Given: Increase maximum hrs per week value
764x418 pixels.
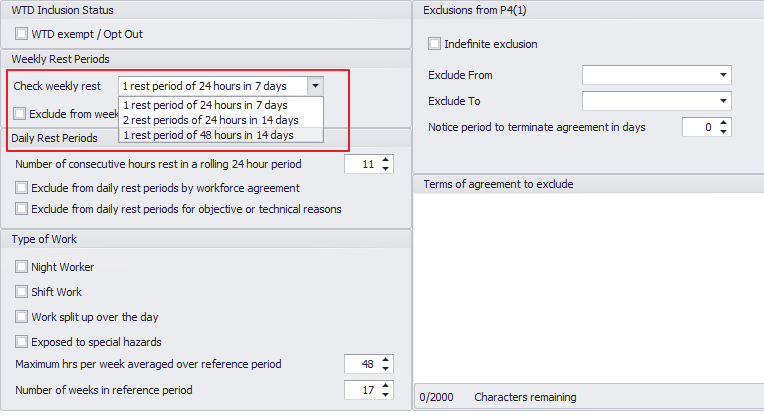Looking at the screenshot, I should coord(387,359).
